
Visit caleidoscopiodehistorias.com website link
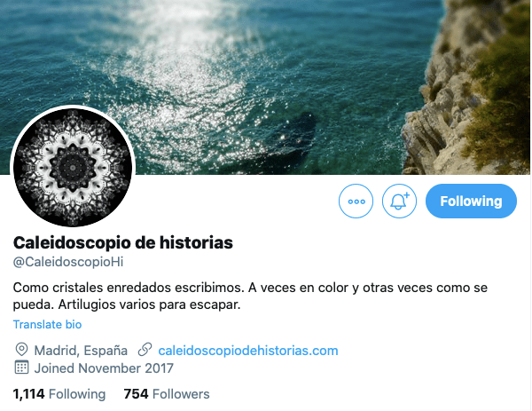coord(248,351)
